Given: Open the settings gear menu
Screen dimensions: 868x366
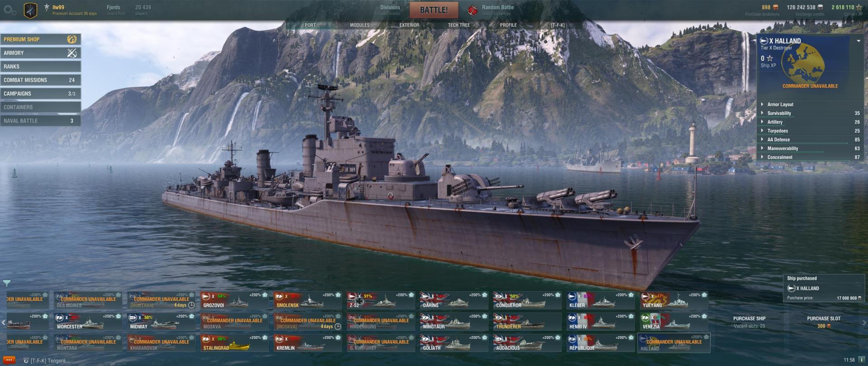Looking at the screenshot, I should coord(10,10).
